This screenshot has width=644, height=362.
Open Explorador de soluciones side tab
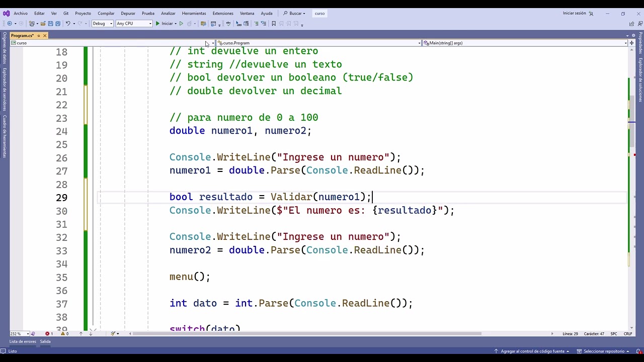pos(640,80)
